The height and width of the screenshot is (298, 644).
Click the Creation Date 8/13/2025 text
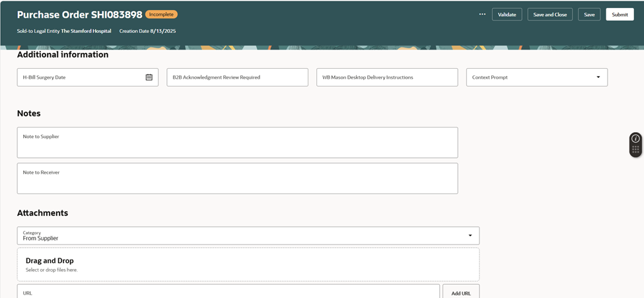coord(147,31)
